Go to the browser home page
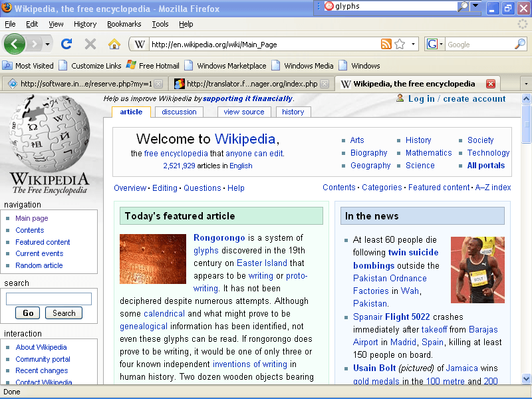 tap(114, 44)
